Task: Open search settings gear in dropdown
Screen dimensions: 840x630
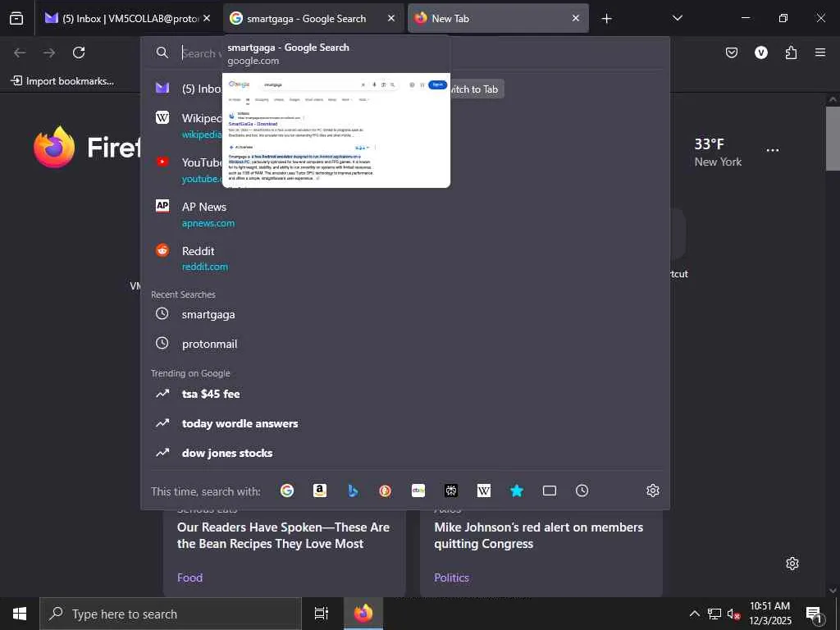Action: coord(652,491)
